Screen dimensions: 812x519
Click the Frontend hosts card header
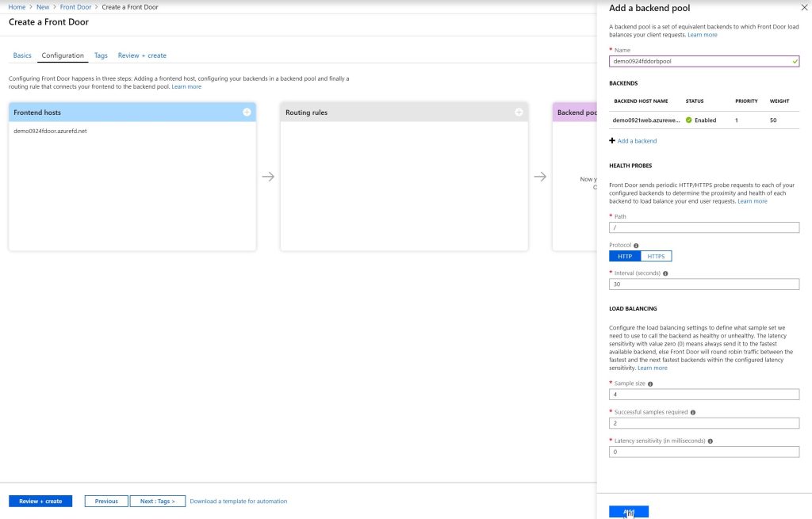click(x=132, y=113)
